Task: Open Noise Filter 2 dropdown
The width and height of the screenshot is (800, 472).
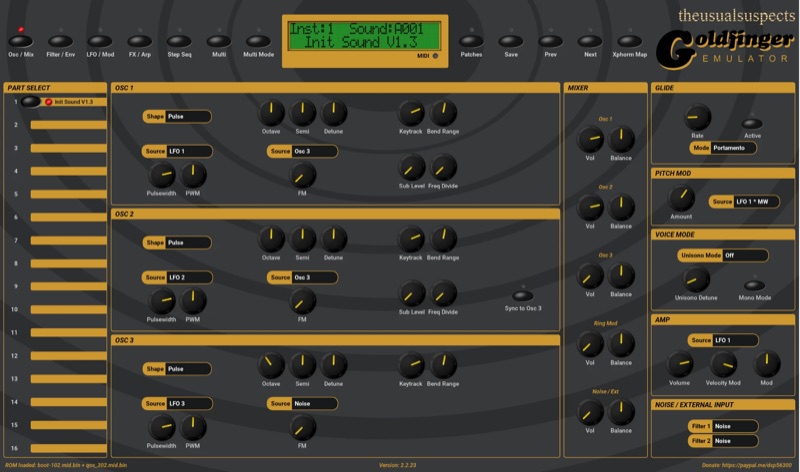Action: [723, 441]
